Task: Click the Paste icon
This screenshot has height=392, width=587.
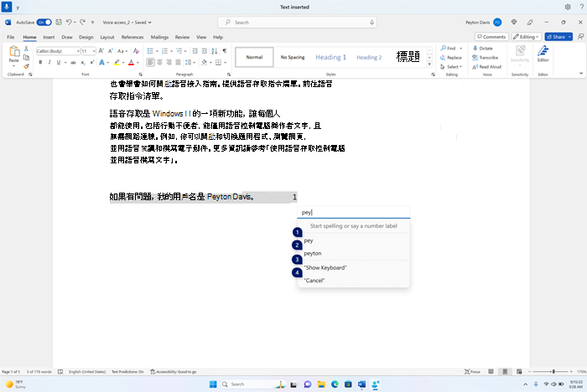Action: click(x=14, y=51)
